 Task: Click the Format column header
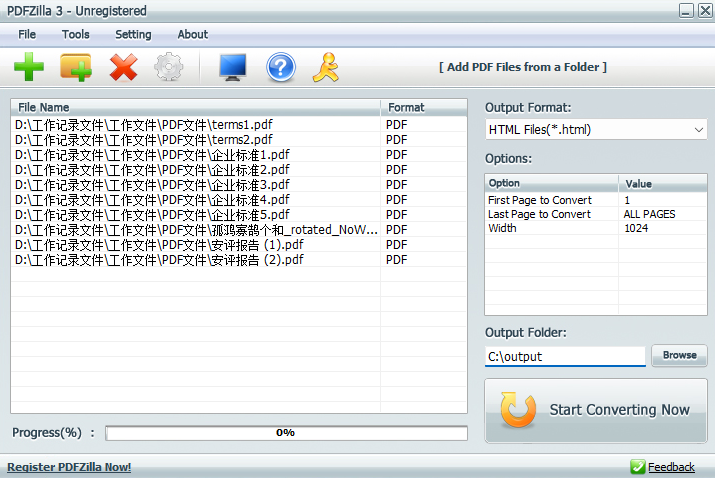click(x=424, y=107)
